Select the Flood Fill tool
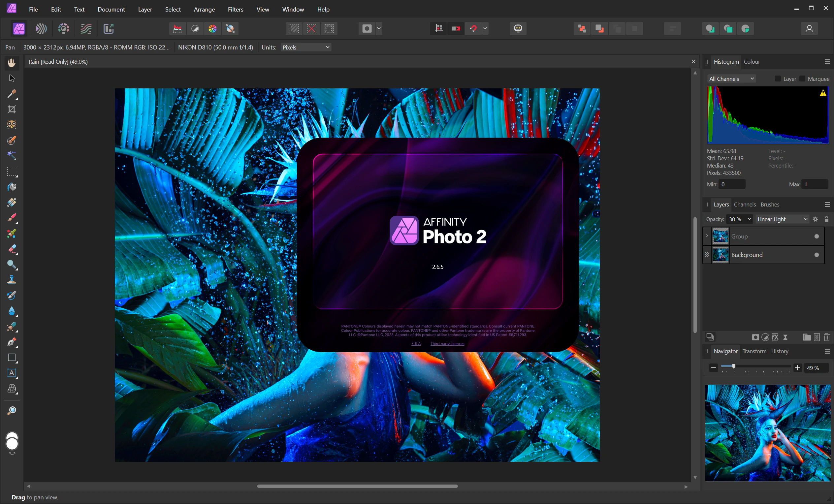 [12, 187]
